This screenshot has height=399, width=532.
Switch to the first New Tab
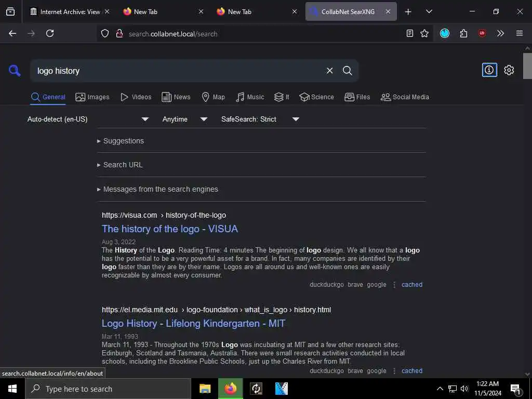pyautogui.click(x=163, y=11)
